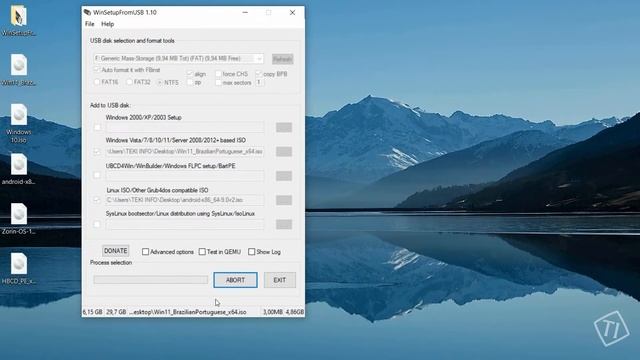Select the HBCD_PE ISO desktop file
640x360 pixels.
pyautogui.click(x=19, y=264)
